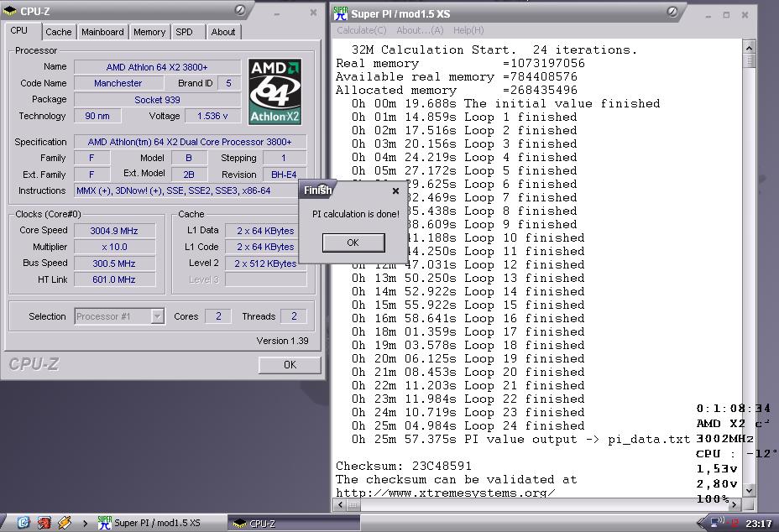Click the Core Speed value 3004.9 MHz

coord(114,231)
